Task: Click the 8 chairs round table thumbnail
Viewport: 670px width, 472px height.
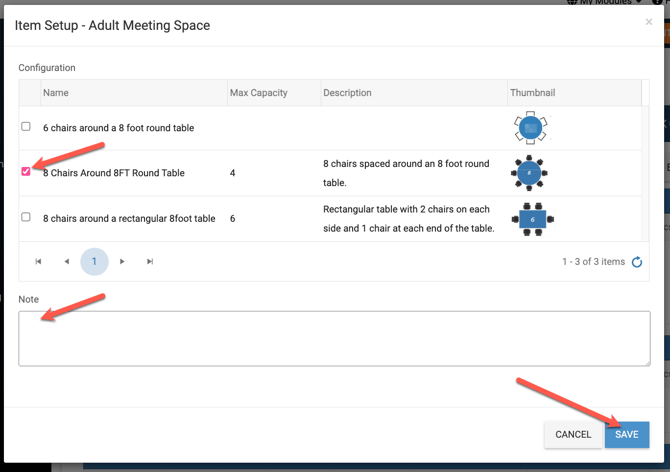Action: pyautogui.click(x=529, y=173)
